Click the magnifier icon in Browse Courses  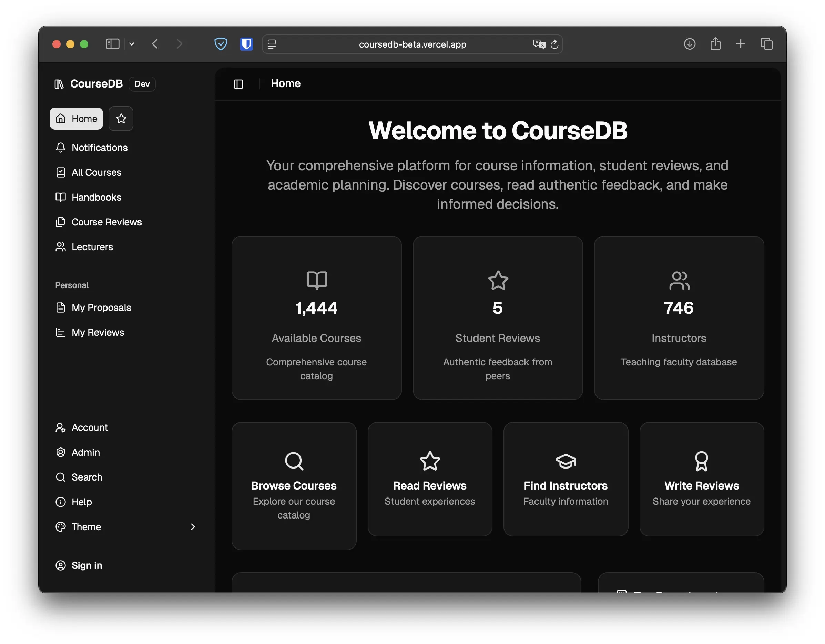(x=294, y=462)
